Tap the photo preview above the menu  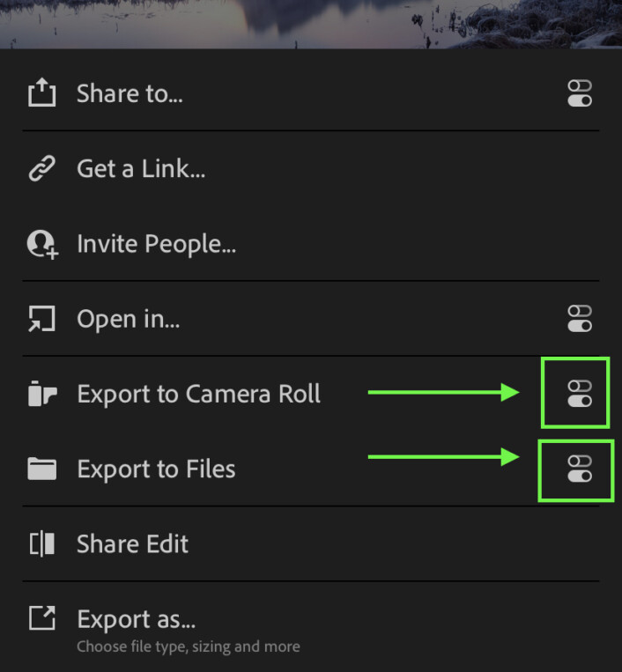[311, 23]
